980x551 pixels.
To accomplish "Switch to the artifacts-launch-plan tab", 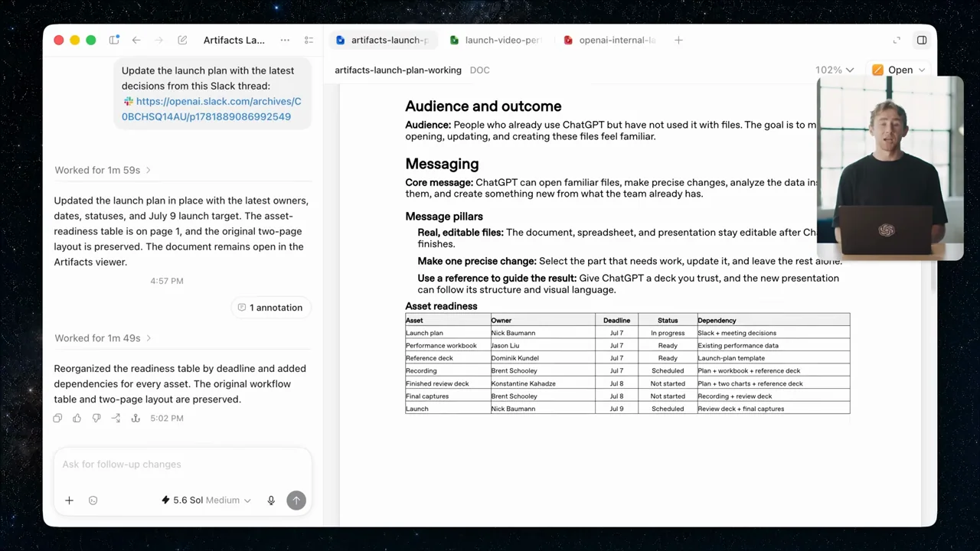I will pos(382,40).
